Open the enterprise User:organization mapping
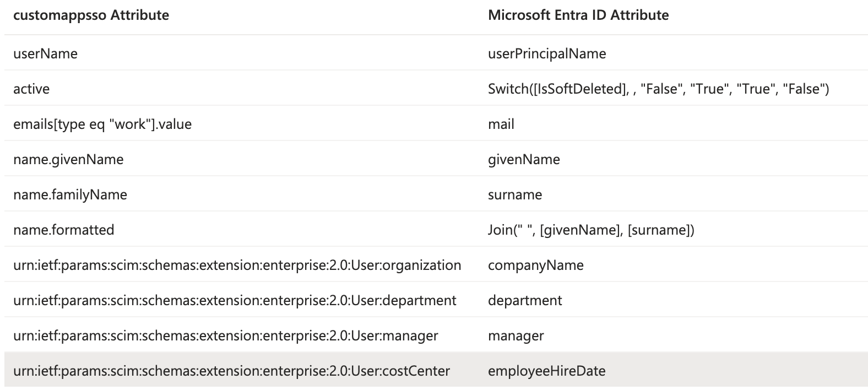The image size is (868, 390). click(237, 265)
